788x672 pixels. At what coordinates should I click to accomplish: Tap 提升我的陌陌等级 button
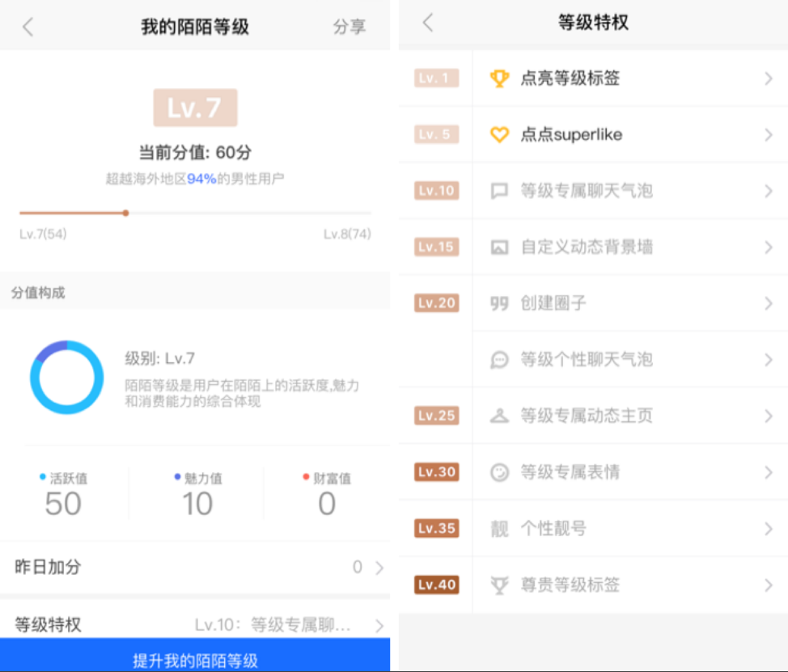coord(195,655)
